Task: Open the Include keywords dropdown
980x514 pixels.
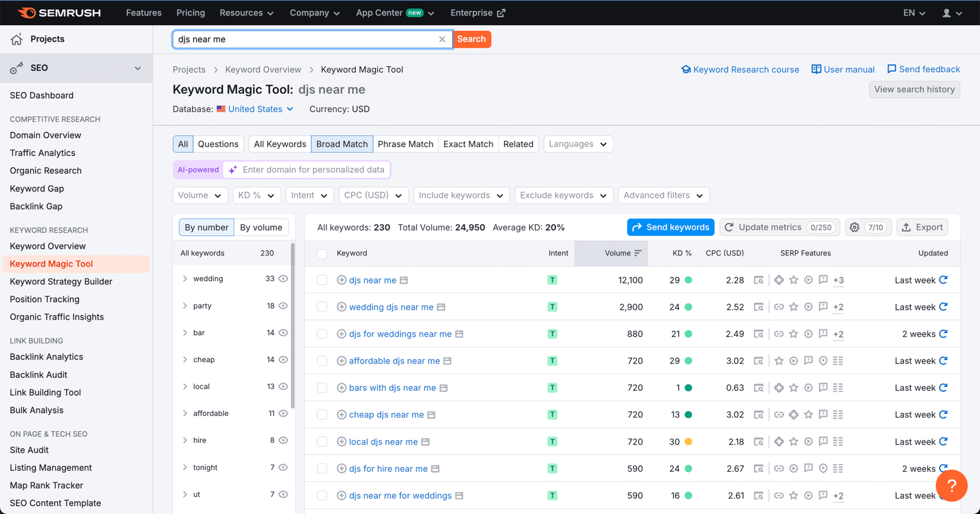Action: pyautogui.click(x=462, y=195)
